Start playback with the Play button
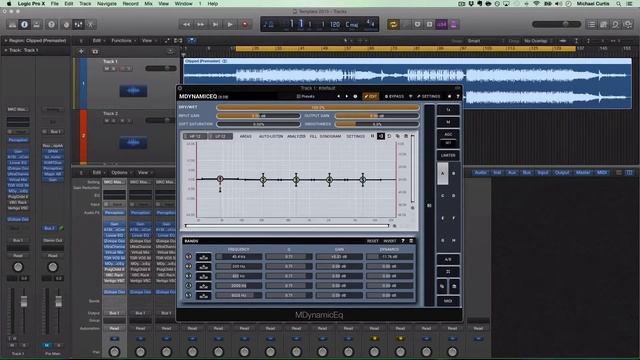Image resolution: width=640 pixels, height=360 pixels. pyautogui.click(x=230, y=24)
